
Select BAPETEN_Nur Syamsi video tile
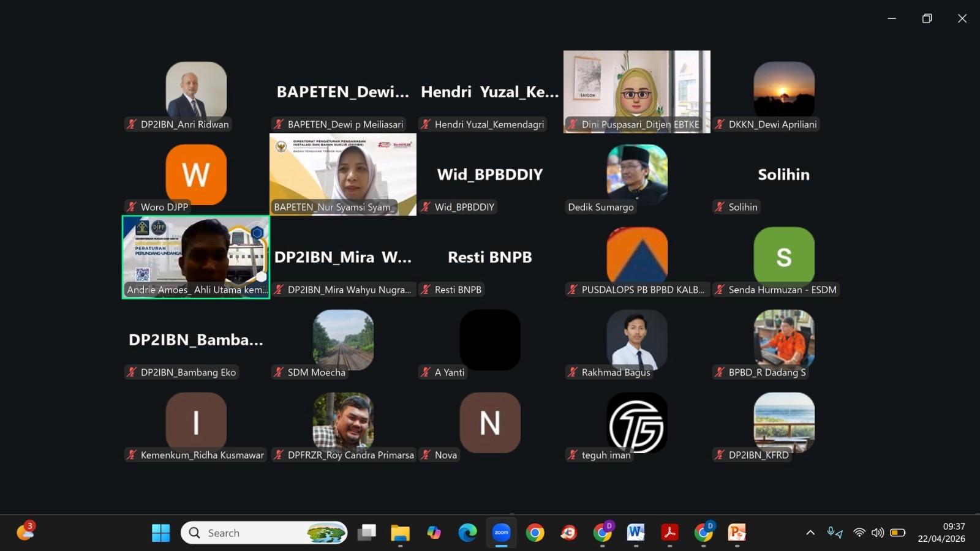(343, 174)
